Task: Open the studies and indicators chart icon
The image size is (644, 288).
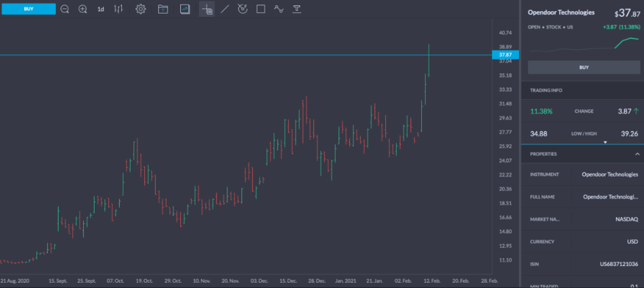Action: click(185, 9)
